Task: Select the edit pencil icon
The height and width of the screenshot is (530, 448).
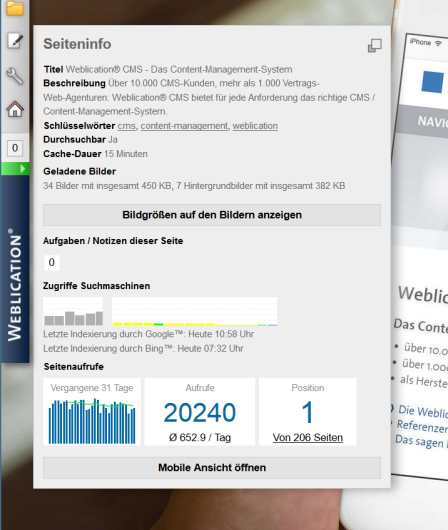Action: click(15, 41)
